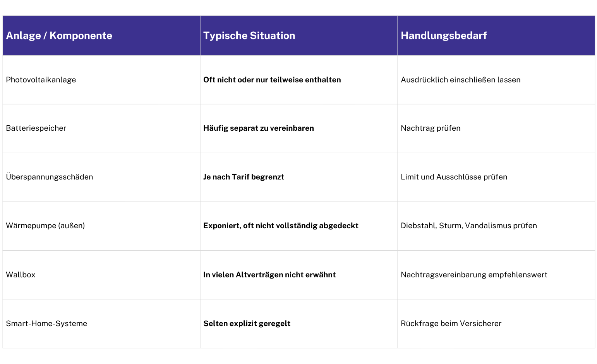This screenshot has width=597, height=364.
Task: Select 'Limit und Ausschlüsse prüfen' cell
Action: (496, 177)
